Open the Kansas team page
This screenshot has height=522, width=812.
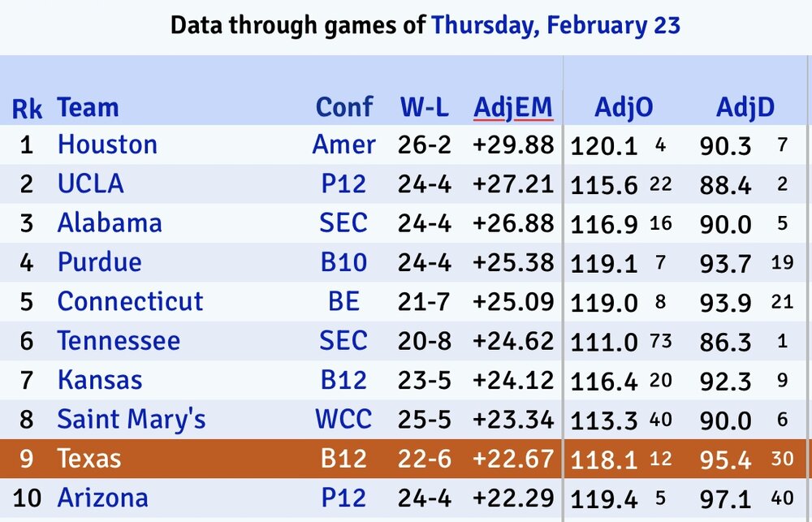tap(99, 380)
